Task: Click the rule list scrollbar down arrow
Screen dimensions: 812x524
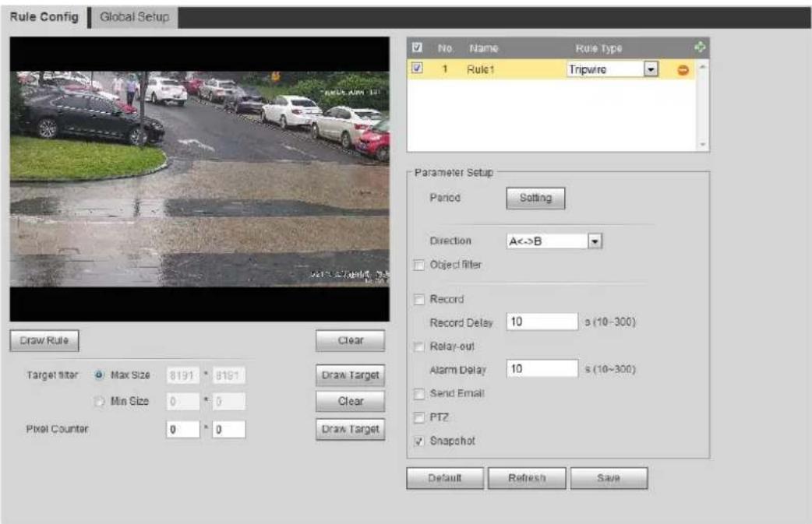Action: coord(703,145)
